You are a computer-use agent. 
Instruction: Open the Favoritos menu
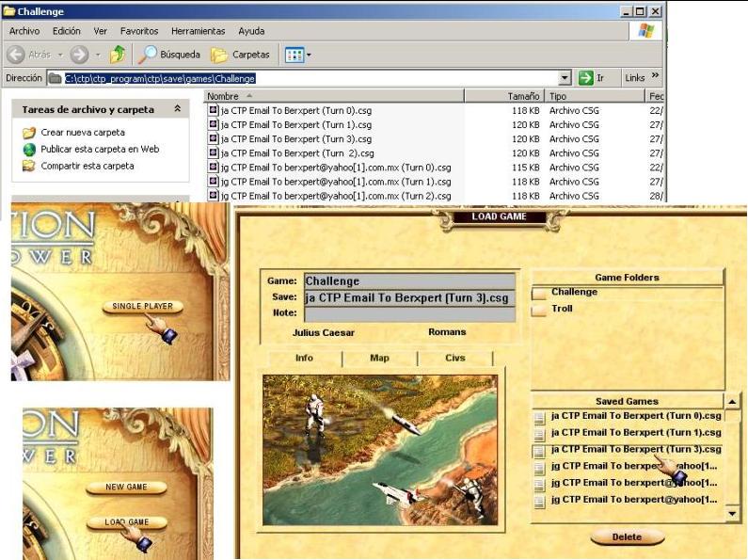(138, 31)
